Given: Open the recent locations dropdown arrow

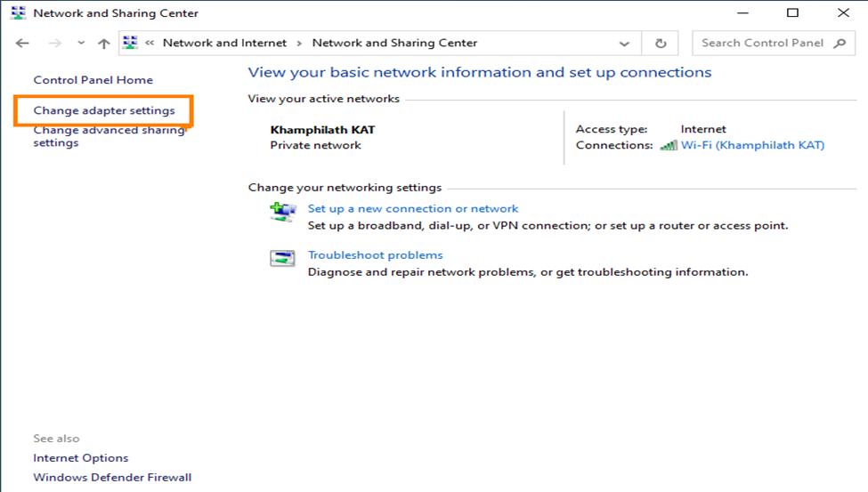Looking at the screenshot, I should coord(81,43).
